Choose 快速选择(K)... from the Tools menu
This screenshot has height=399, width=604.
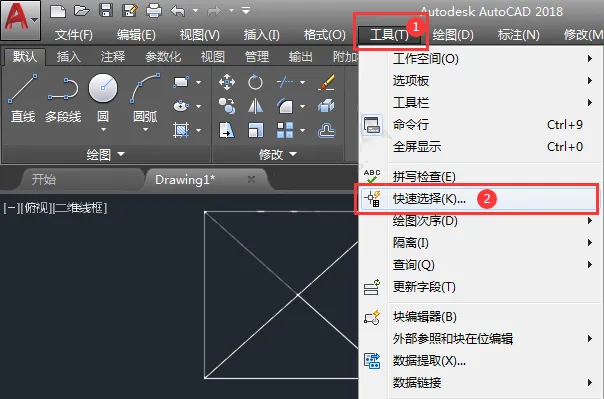point(478,199)
